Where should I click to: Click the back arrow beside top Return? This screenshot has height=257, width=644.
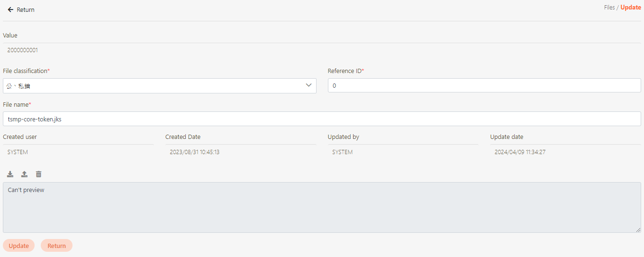[10, 9]
